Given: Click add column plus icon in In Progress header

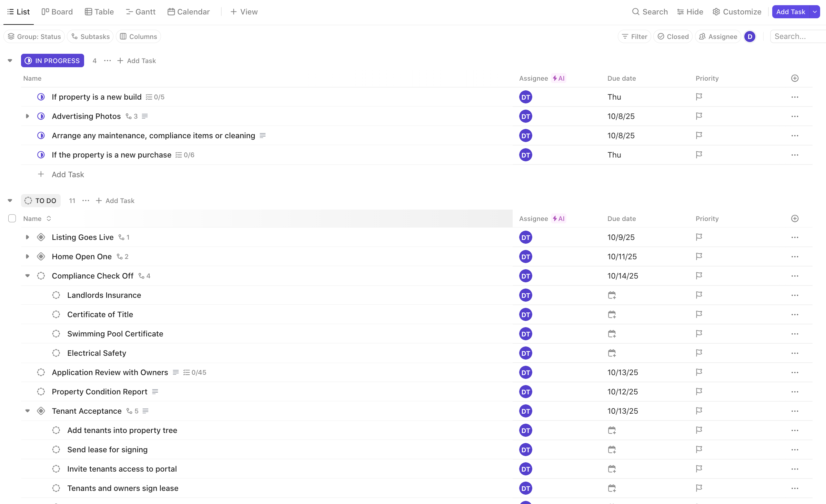Looking at the screenshot, I should pos(795,78).
